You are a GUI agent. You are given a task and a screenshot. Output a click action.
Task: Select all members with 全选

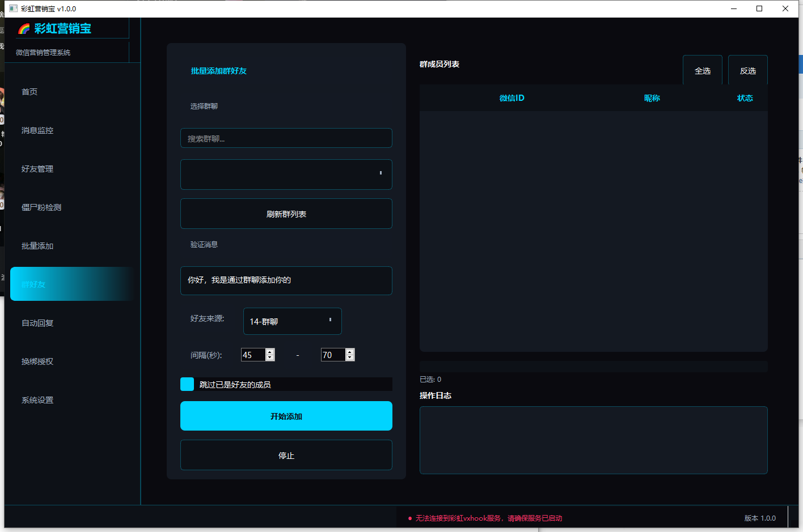[703, 70]
